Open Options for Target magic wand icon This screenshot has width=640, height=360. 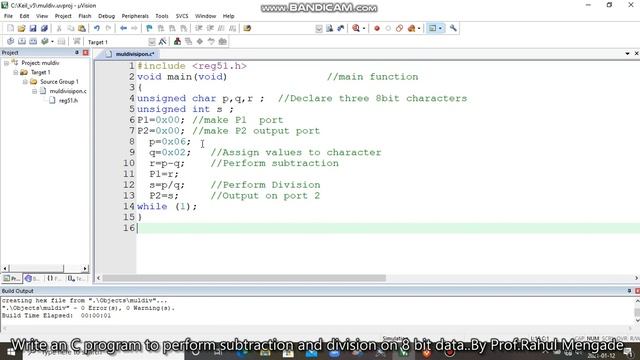pyautogui.click(x=162, y=42)
